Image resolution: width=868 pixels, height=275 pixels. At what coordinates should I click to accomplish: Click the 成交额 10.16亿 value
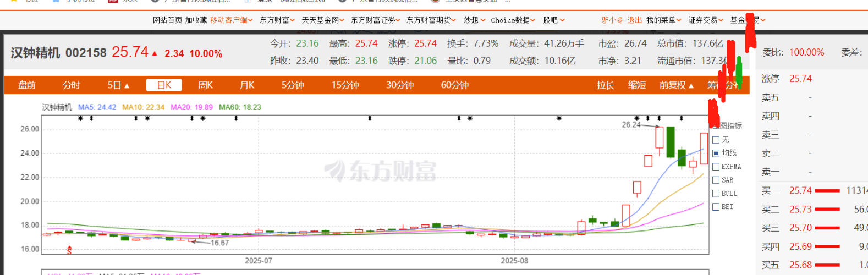[560, 61]
